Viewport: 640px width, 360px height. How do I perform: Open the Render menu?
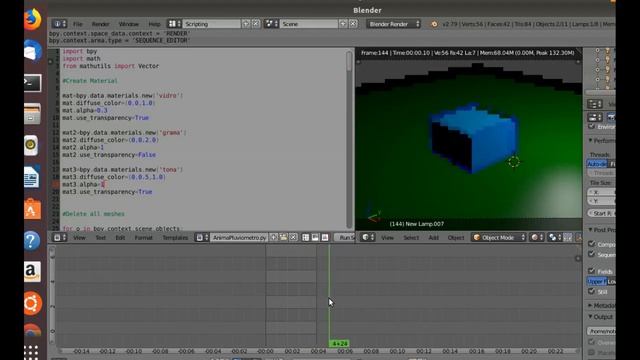100,24
